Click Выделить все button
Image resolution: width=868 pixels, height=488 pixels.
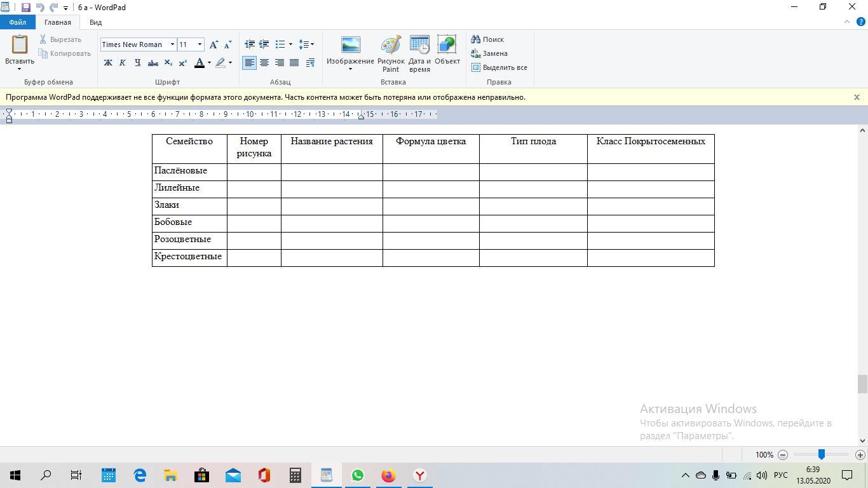499,67
